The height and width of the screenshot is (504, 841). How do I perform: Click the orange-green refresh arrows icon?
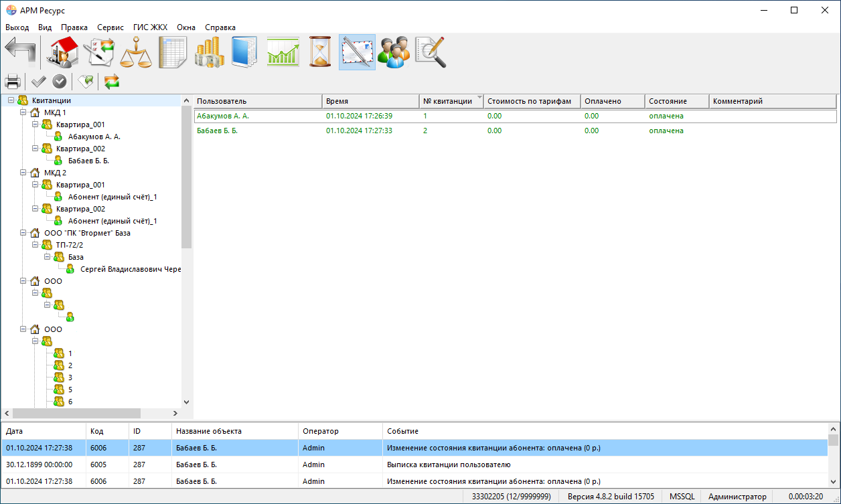pos(112,82)
